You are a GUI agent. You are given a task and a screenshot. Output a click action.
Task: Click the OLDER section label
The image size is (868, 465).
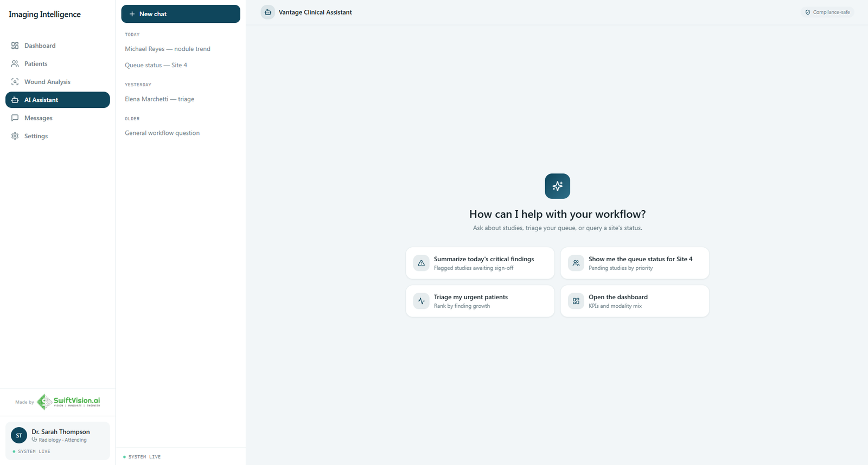pyautogui.click(x=132, y=119)
